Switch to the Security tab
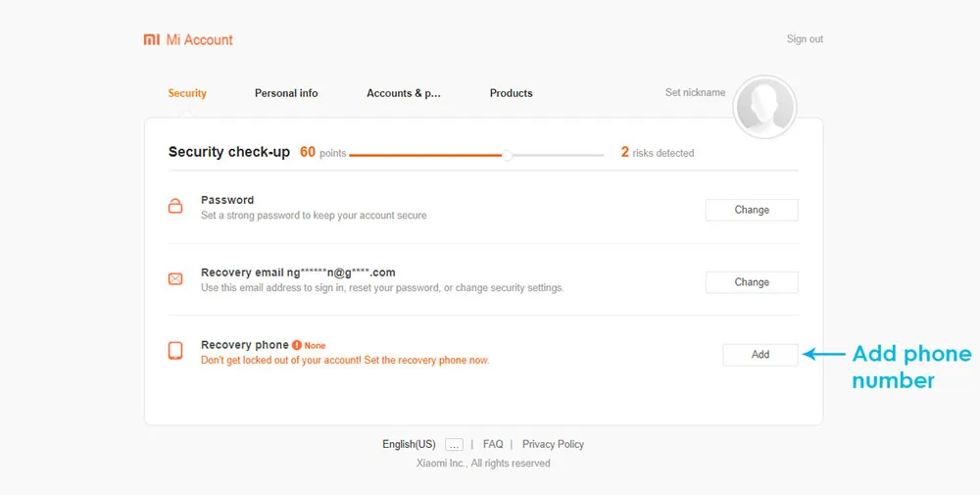980x495 pixels. click(x=187, y=93)
